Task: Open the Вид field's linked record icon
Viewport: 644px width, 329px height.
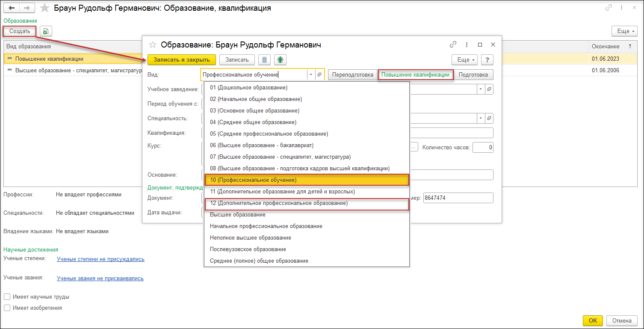Action: click(x=320, y=74)
